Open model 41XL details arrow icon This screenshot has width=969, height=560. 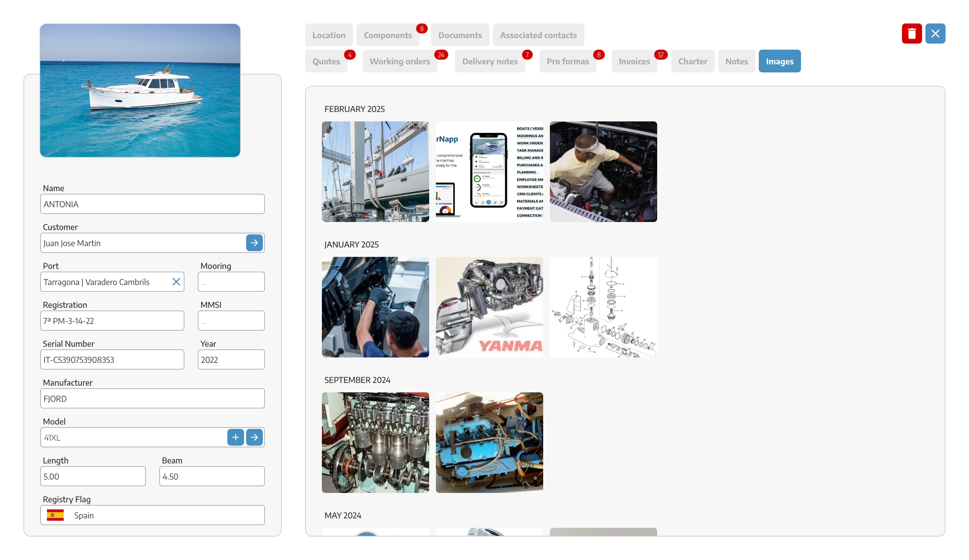[x=254, y=437]
